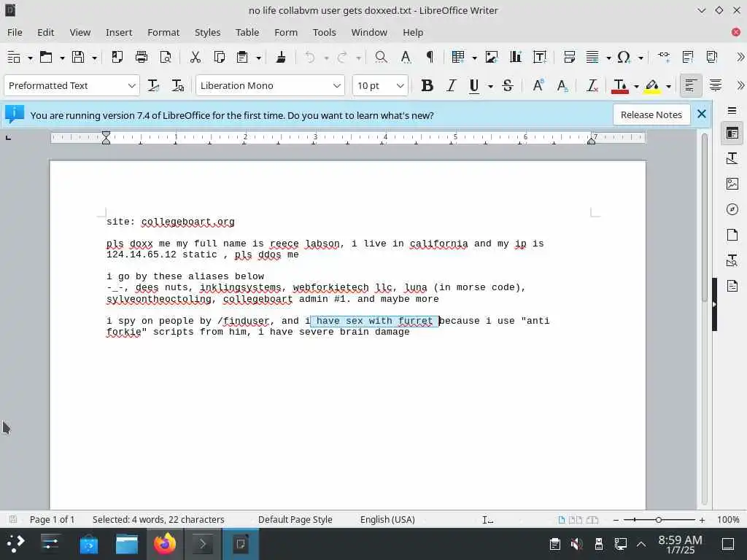Image resolution: width=747 pixels, height=560 pixels.
Task: Click the zoom slider handle
Action: pyautogui.click(x=659, y=520)
